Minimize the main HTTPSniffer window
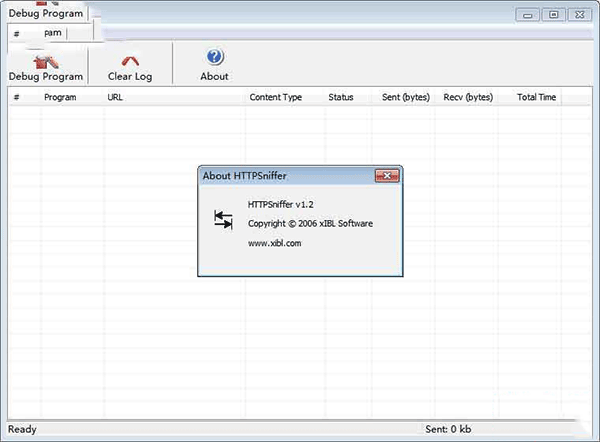The image size is (600, 442). pyautogui.click(x=527, y=15)
